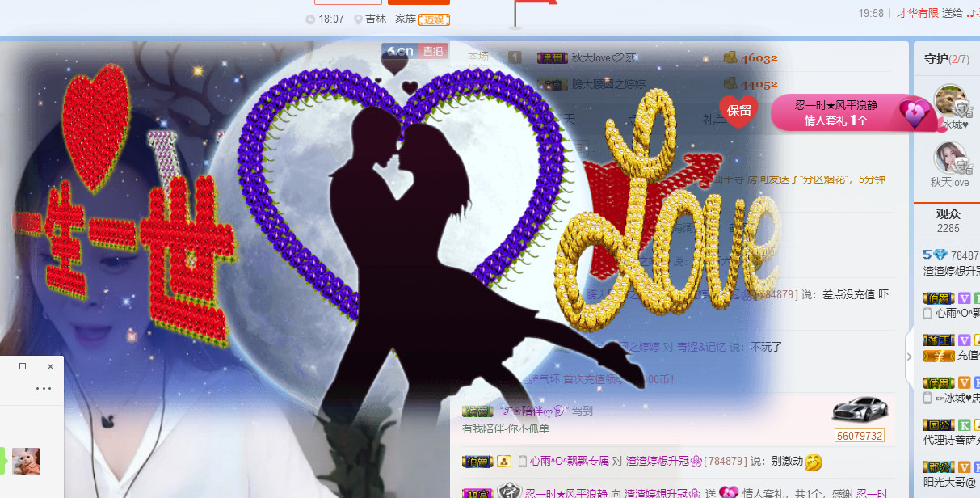Click the 迈娱 family badge
The image size is (980, 498).
[x=435, y=19]
